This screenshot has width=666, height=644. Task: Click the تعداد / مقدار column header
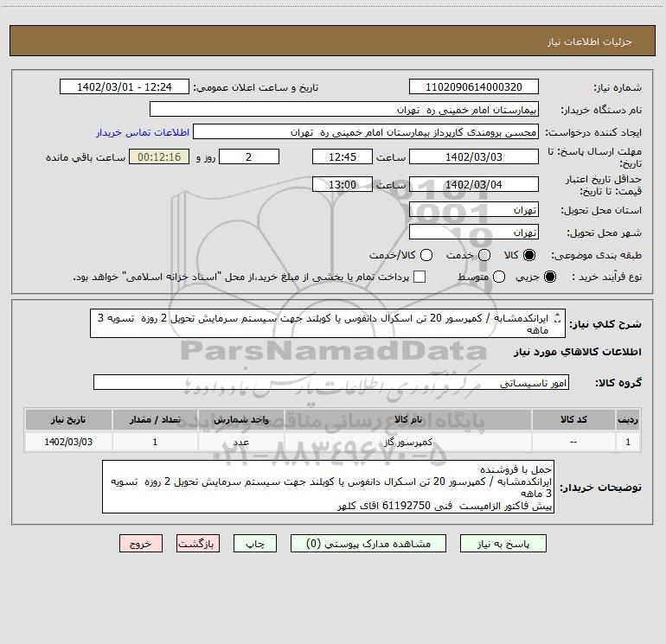coord(155,419)
